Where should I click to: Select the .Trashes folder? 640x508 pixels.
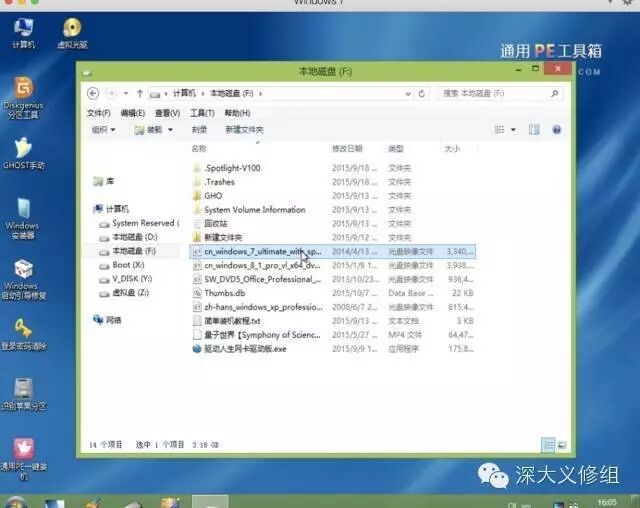(x=214, y=182)
